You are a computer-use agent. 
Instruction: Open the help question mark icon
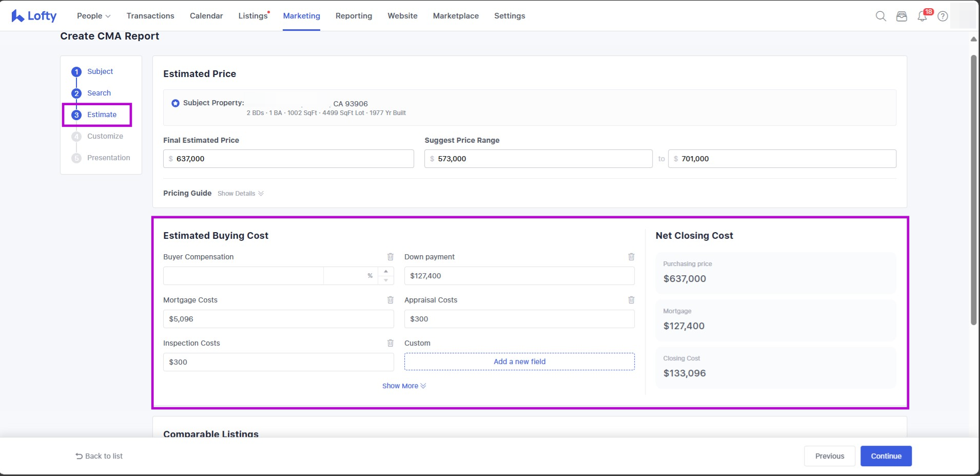pyautogui.click(x=943, y=16)
